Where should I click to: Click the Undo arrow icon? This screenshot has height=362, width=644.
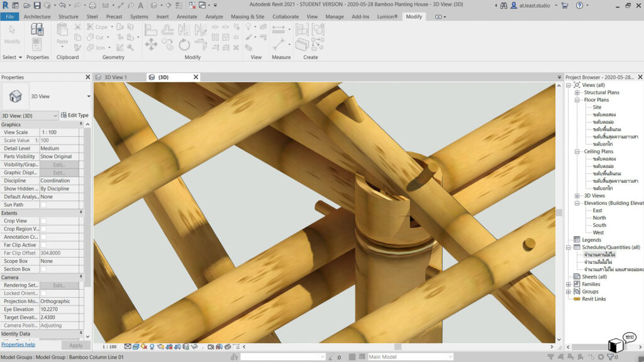click(62, 5)
